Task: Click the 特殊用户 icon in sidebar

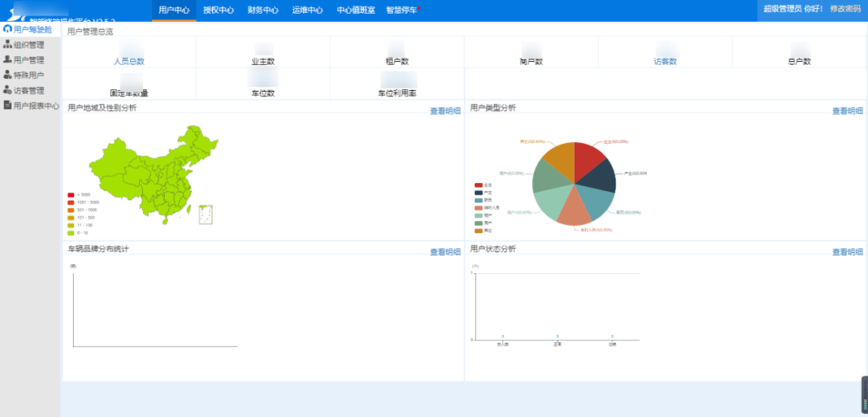Action: [8, 75]
